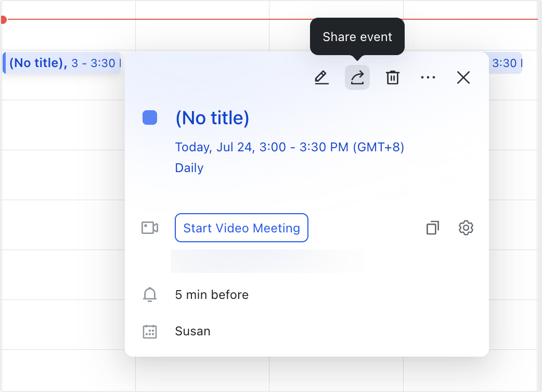Click the Start Video Meeting button
Viewport: 542px width, 392px height.
click(241, 228)
